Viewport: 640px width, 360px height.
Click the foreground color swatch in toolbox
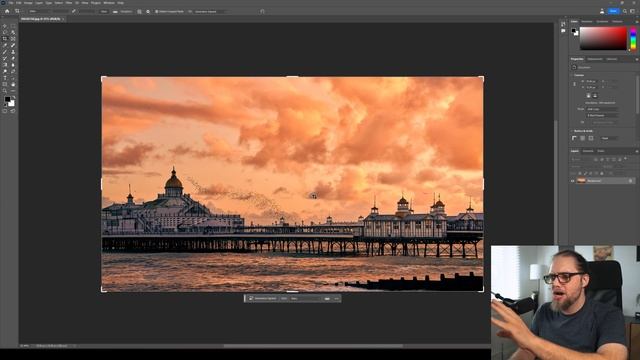7,99
